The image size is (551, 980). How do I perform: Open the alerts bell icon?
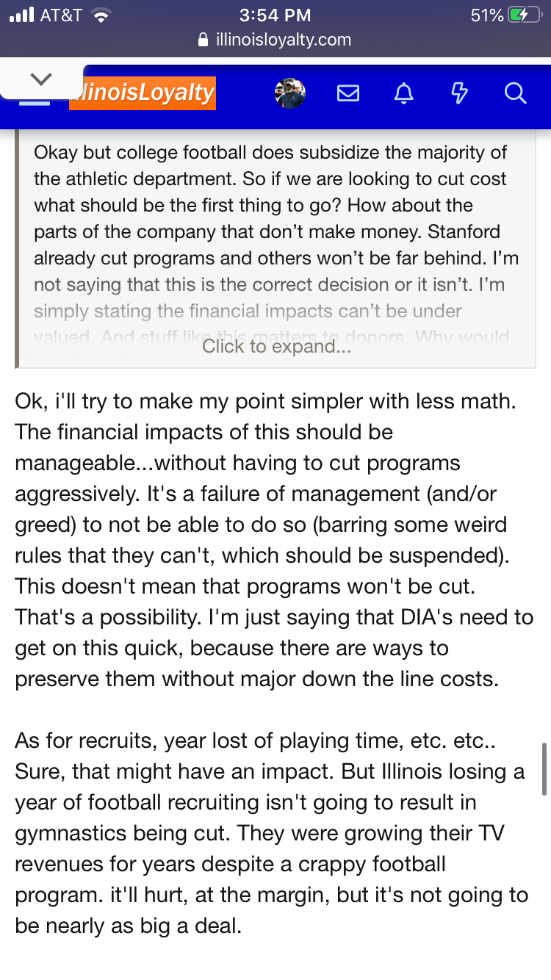click(x=403, y=93)
